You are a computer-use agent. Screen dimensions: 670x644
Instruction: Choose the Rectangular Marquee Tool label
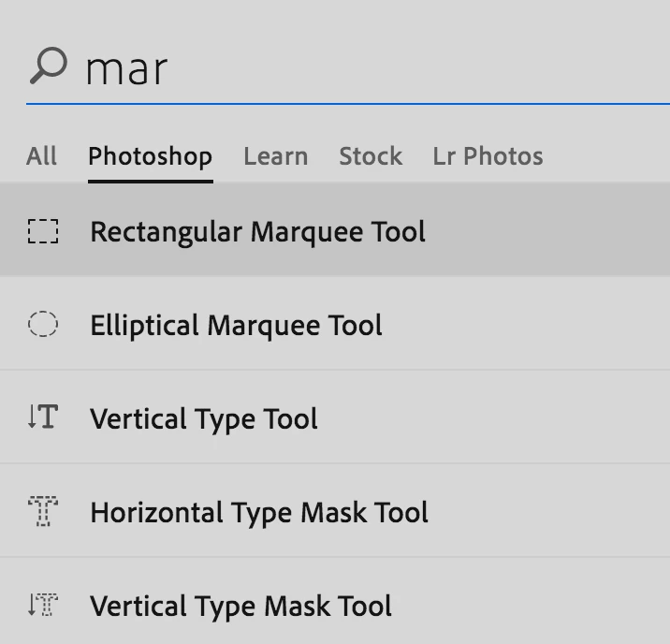257,231
